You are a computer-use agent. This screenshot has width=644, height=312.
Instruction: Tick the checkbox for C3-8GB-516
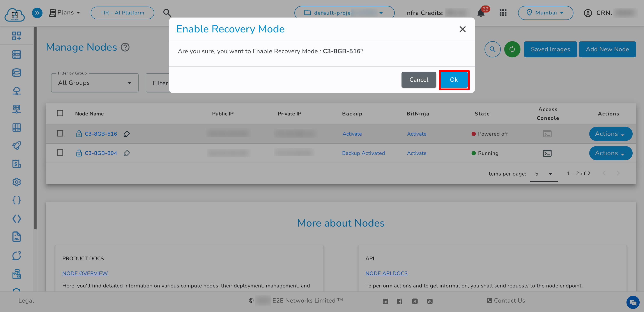60,133
